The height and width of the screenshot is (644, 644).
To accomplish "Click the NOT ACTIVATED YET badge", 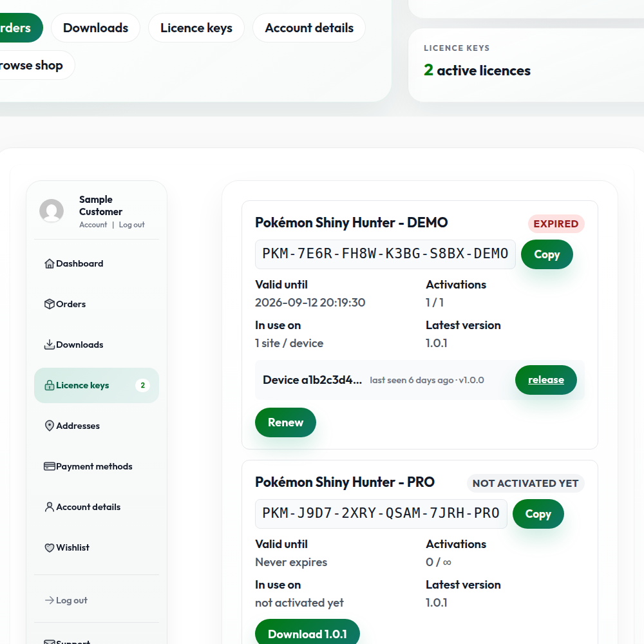I will click(x=526, y=484).
